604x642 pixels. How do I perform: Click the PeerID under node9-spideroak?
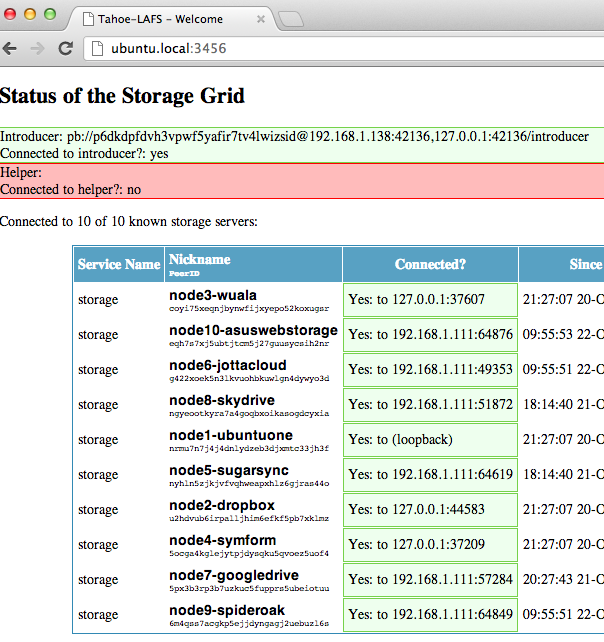click(x=249, y=624)
